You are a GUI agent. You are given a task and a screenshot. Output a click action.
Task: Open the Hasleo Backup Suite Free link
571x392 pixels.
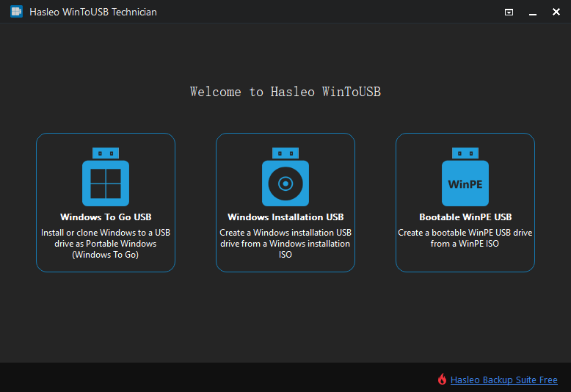tap(503, 380)
